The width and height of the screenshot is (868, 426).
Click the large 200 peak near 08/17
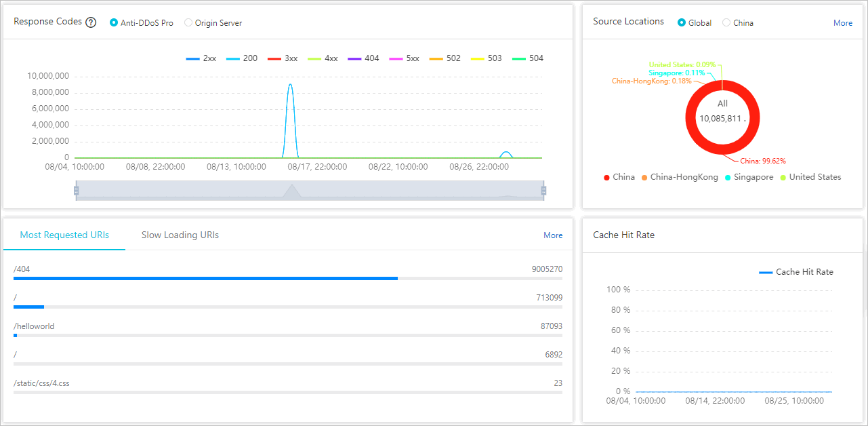290,85
